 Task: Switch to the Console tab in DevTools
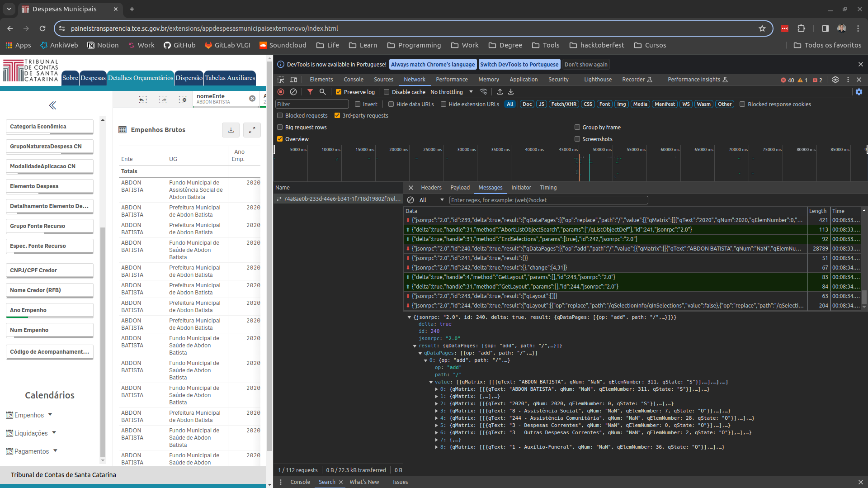[353, 80]
